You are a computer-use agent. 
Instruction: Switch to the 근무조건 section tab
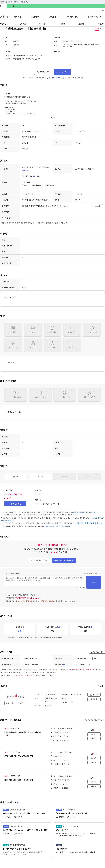coord(23,24)
